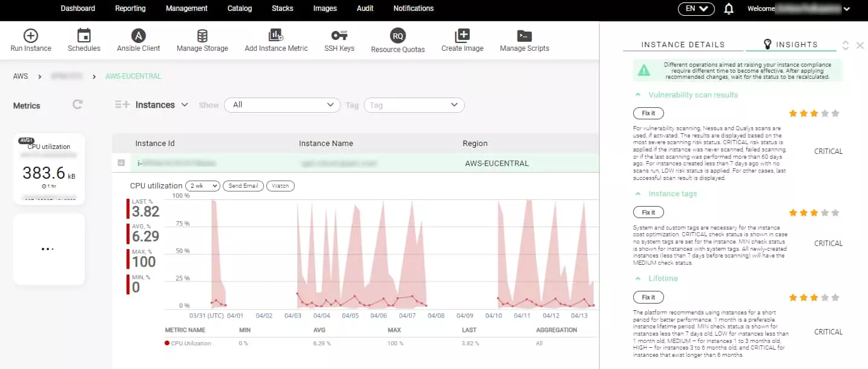Click the Run Instance plus icon
The width and height of the screenshot is (868, 369).
point(30,36)
